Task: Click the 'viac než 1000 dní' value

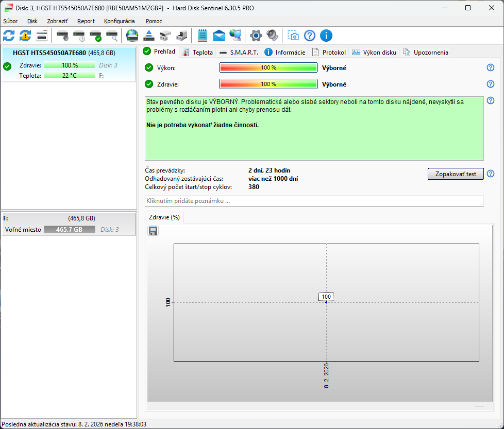Action: click(x=273, y=179)
